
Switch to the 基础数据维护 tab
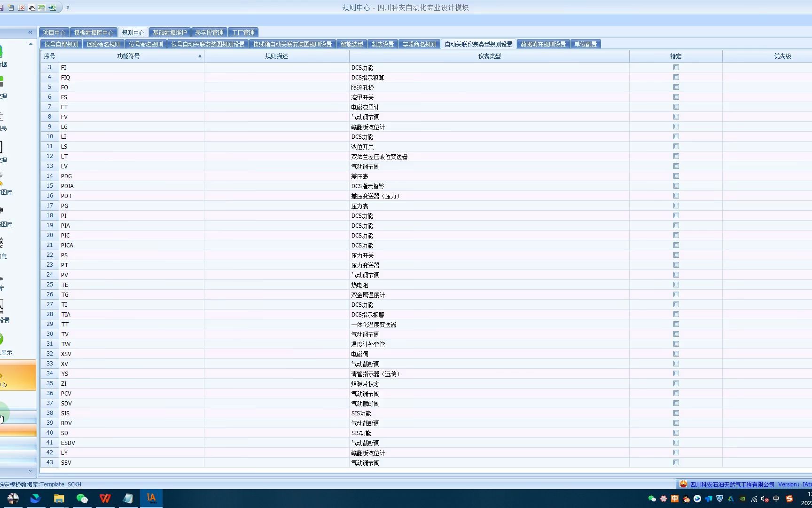coord(170,32)
